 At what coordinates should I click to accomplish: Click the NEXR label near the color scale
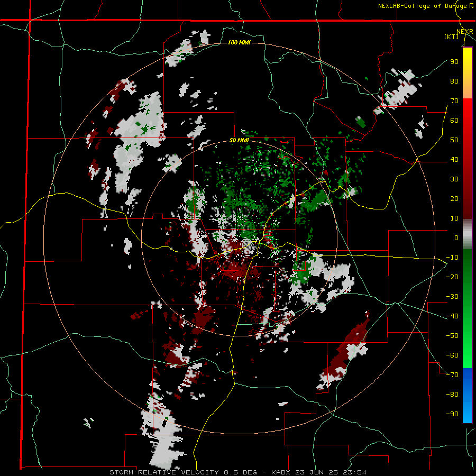(465, 32)
